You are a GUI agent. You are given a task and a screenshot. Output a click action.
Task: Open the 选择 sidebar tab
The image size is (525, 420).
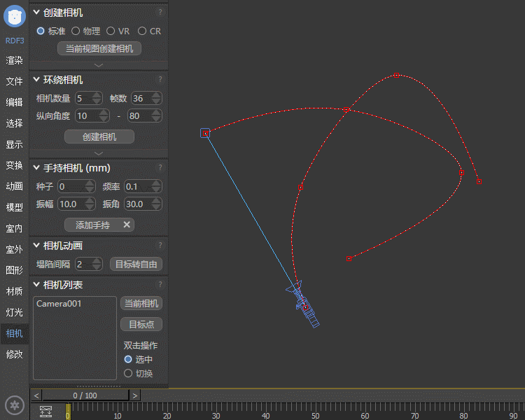coord(15,123)
